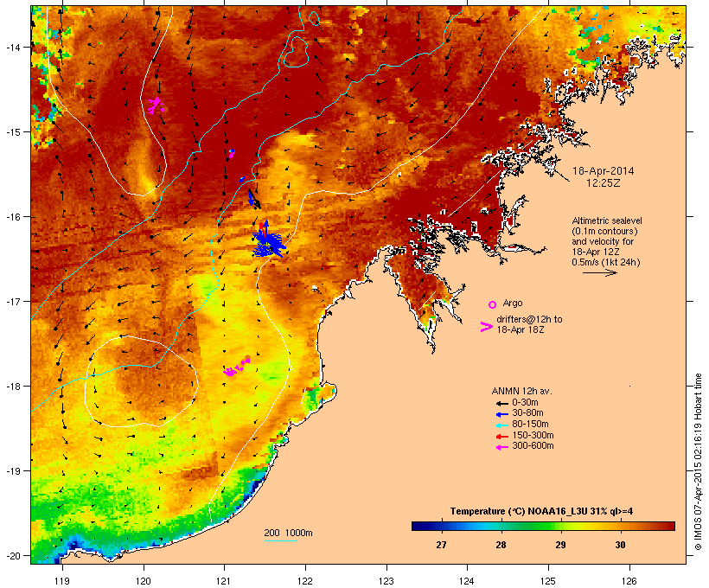
Task: Click the 'ANMN 12h av.' heading
Action: click(521, 391)
